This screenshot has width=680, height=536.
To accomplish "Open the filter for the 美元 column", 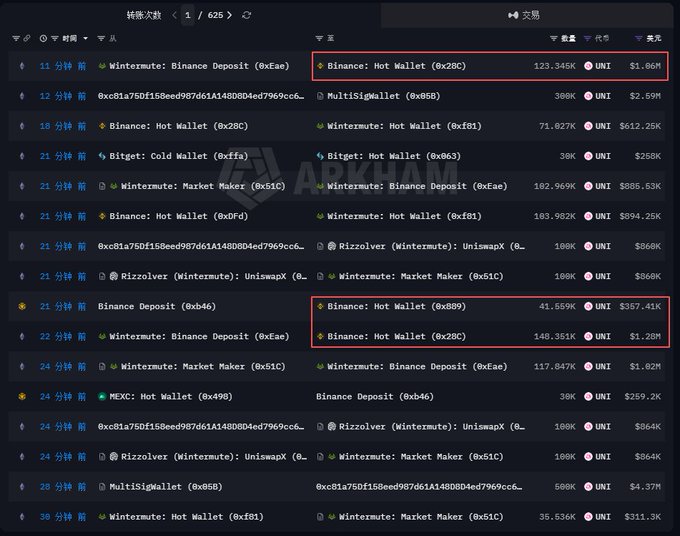I will click(x=638, y=39).
